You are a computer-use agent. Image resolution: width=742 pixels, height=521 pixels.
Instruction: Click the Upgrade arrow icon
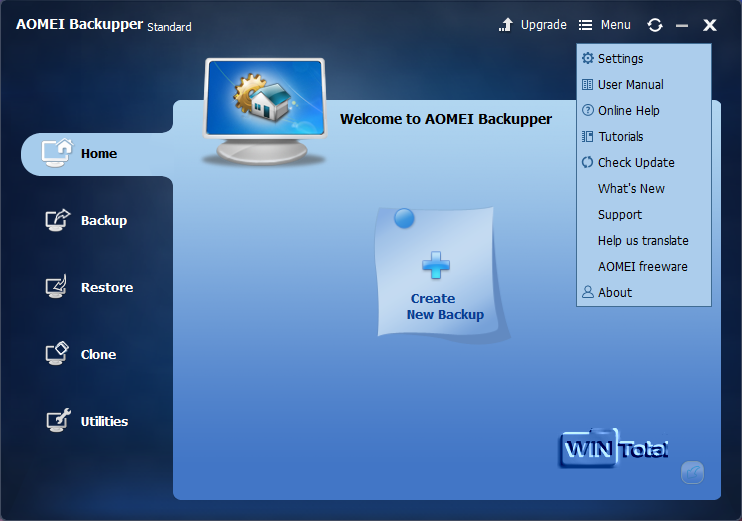click(506, 25)
